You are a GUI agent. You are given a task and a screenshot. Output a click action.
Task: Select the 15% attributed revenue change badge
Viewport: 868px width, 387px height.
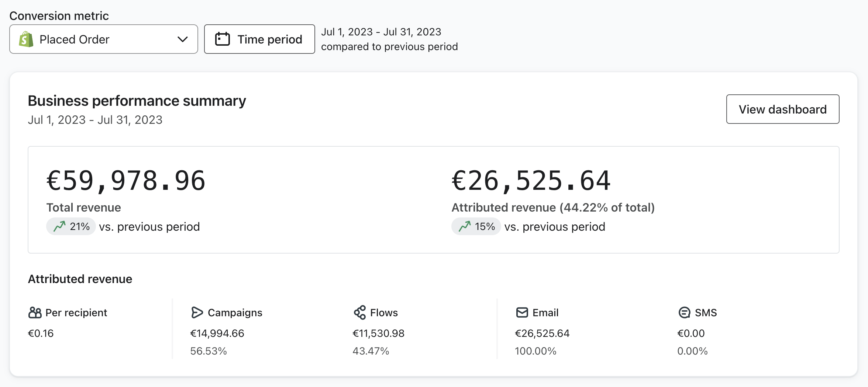[476, 226]
